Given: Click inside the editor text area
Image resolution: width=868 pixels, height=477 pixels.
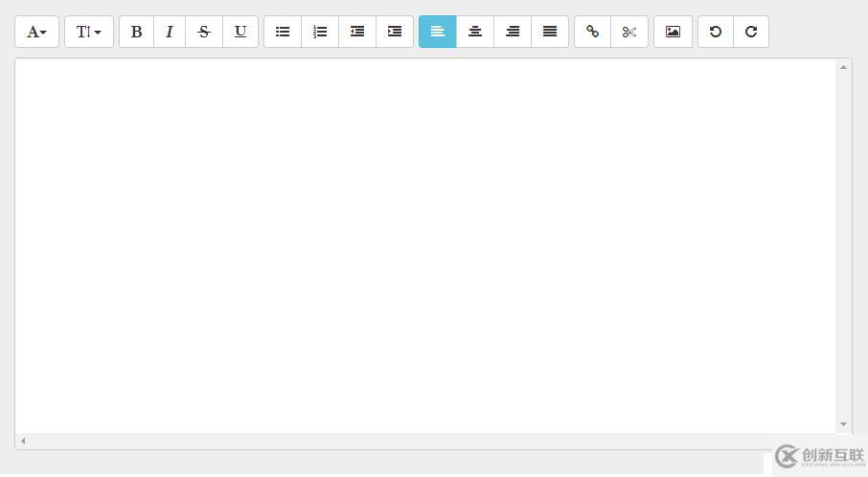Looking at the screenshot, I should [425, 246].
